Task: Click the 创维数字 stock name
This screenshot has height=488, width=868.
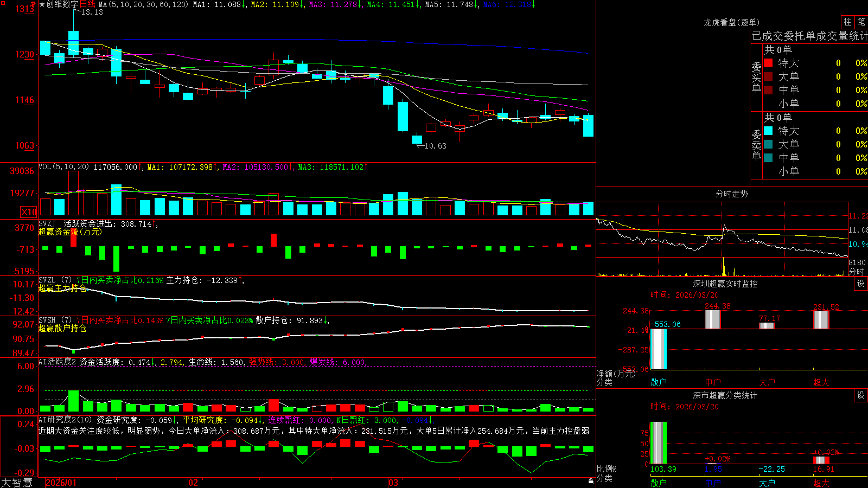Action: pyautogui.click(x=62, y=4)
